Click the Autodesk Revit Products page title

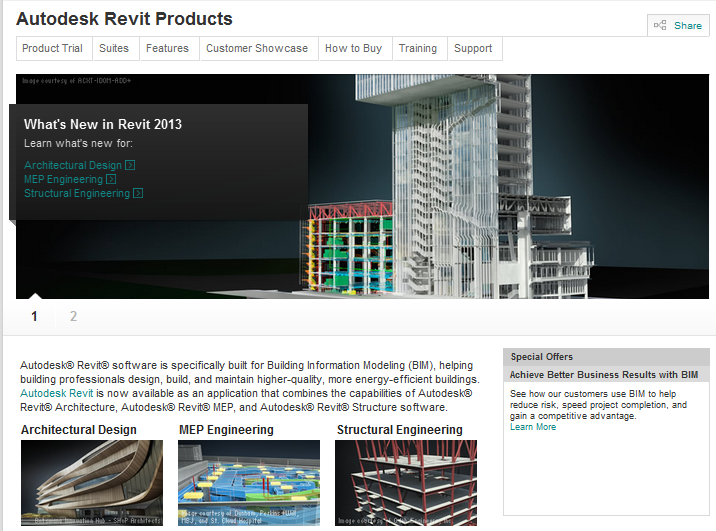pos(124,19)
